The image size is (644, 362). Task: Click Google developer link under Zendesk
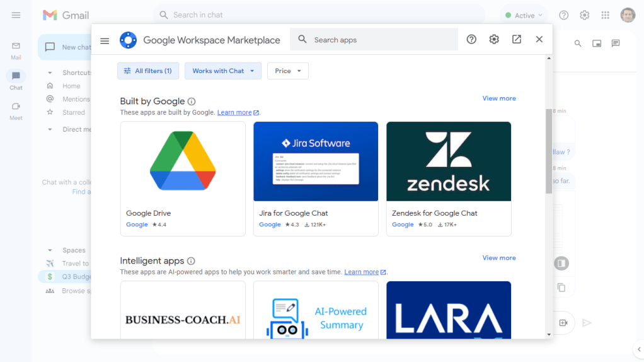(x=403, y=225)
